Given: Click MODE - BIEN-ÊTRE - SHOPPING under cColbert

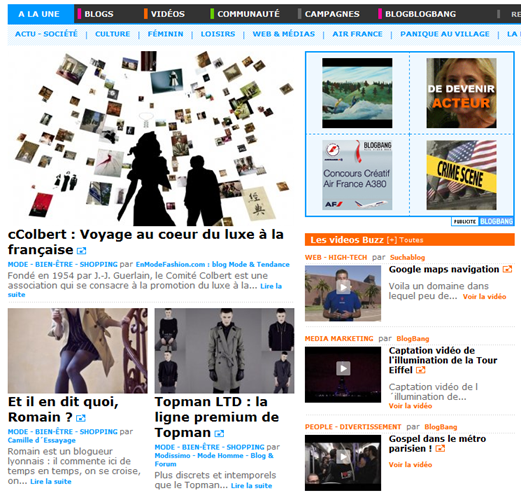Looking at the screenshot, I should coord(63,265).
